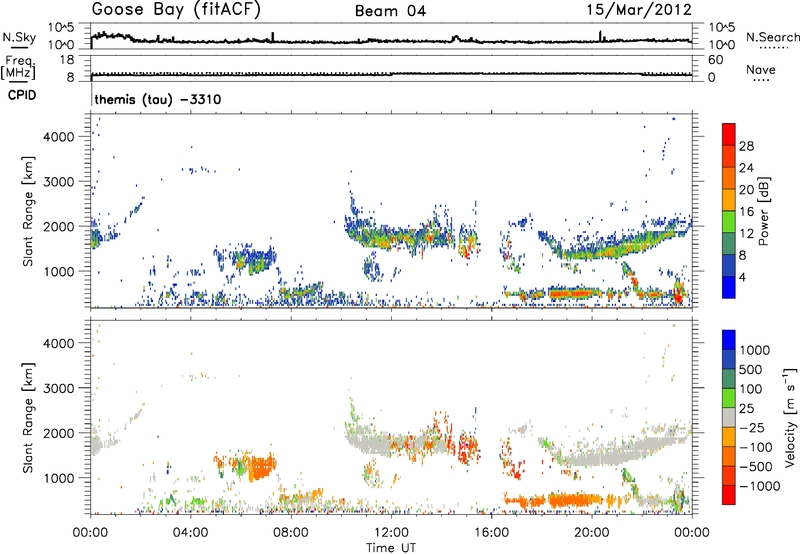Screen dimensions: 800x554
Task: Click the Time UT axis title
Action: [x=391, y=548]
